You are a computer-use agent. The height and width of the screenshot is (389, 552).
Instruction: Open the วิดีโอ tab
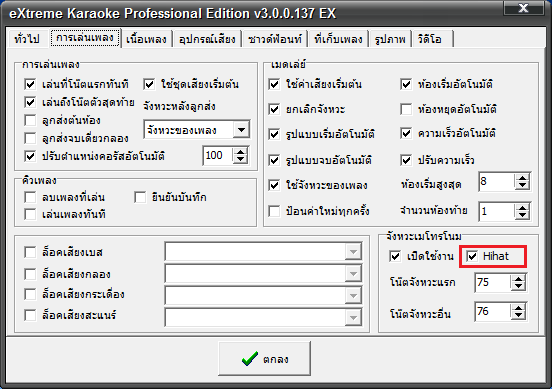tap(432, 39)
